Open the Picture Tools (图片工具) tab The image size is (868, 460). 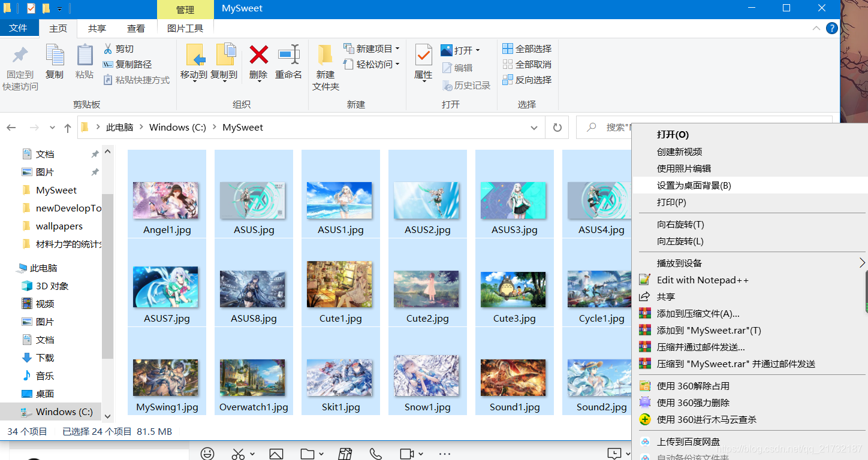pos(185,28)
